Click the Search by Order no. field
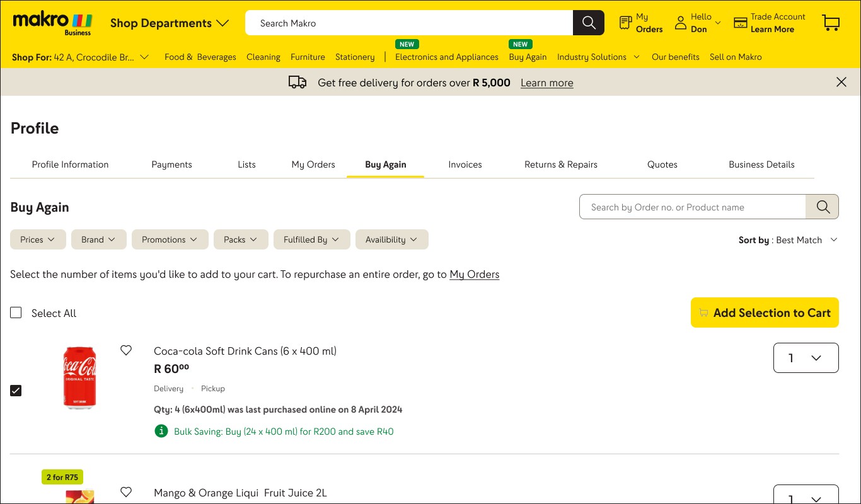 click(x=693, y=207)
